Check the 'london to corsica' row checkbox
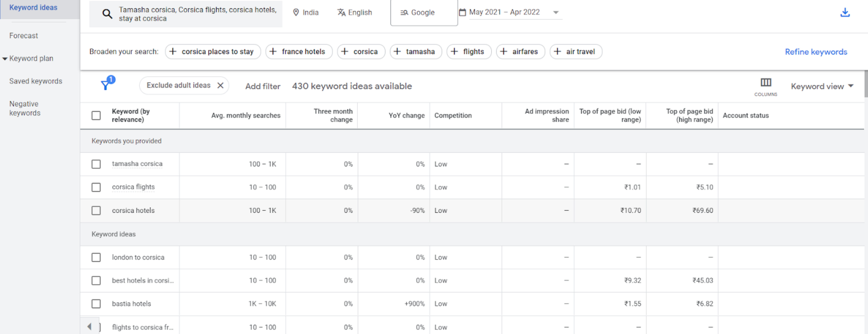The height and width of the screenshot is (334, 868). (96, 257)
